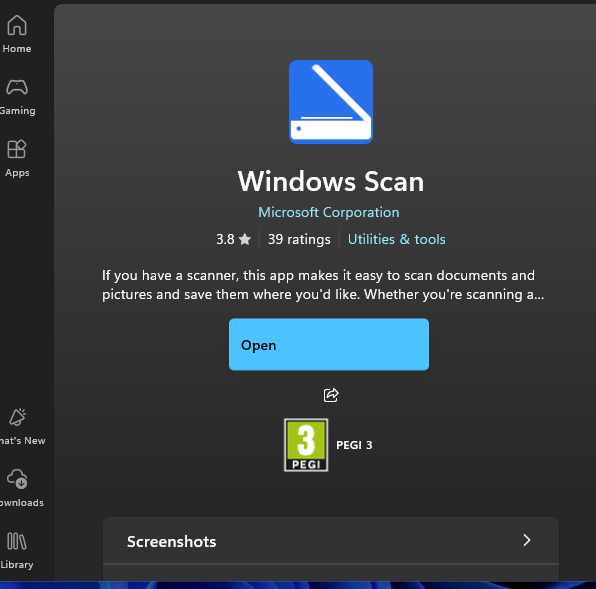This screenshot has height=589, width=596.
Task: Click the PEGI 3 label text
Action: tap(354, 445)
